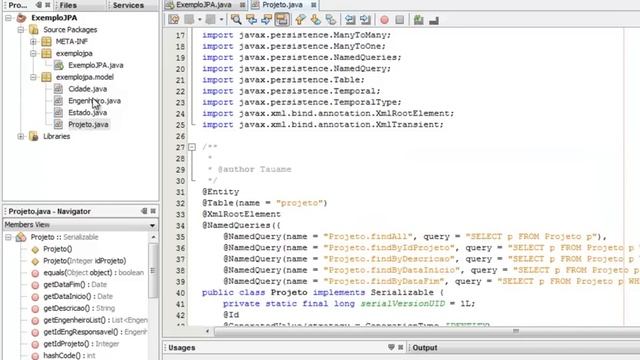Start macro recording with red circle

(x=384, y=20)
